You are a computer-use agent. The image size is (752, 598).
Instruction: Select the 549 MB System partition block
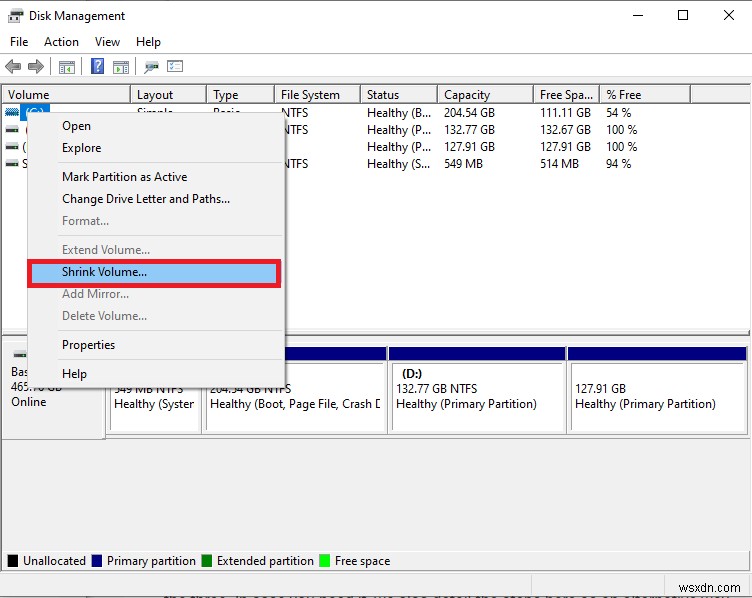(154, 410)
